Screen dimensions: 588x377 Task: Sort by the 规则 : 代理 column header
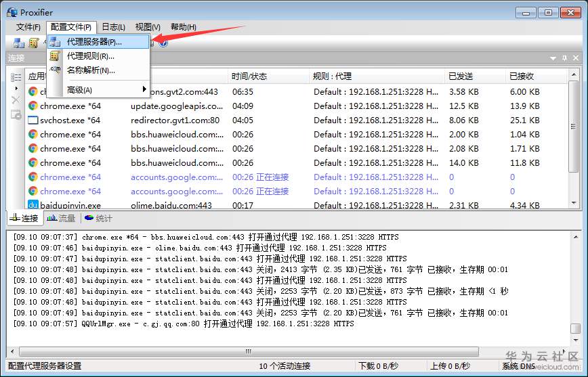click(377, 76)
